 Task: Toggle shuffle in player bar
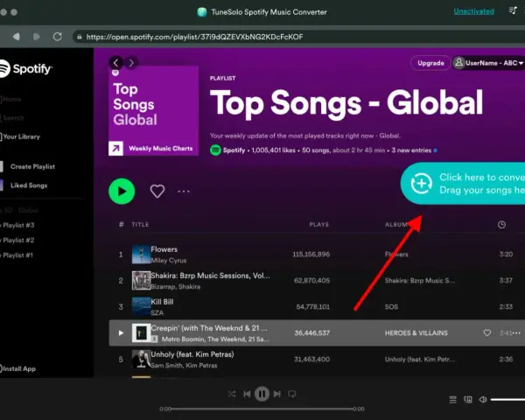point(232,394)
